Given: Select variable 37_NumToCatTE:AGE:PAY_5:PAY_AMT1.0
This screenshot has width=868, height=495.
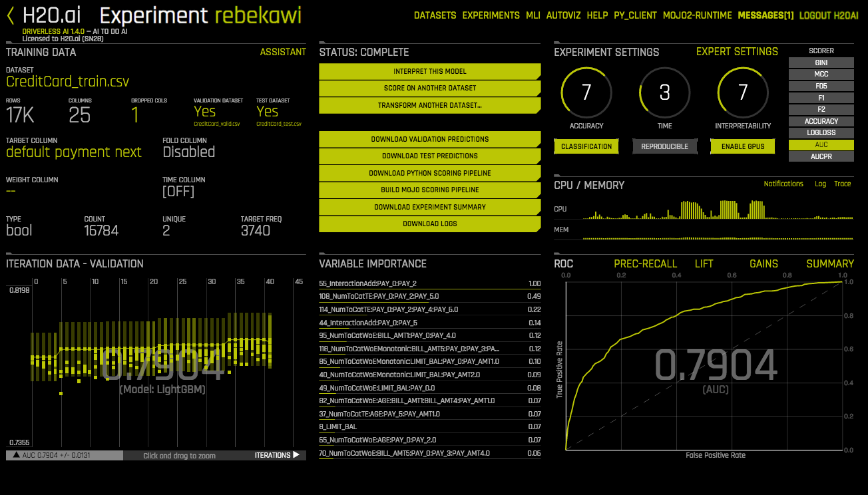Looking at the screenshot, I should click(x=430, y=414).
